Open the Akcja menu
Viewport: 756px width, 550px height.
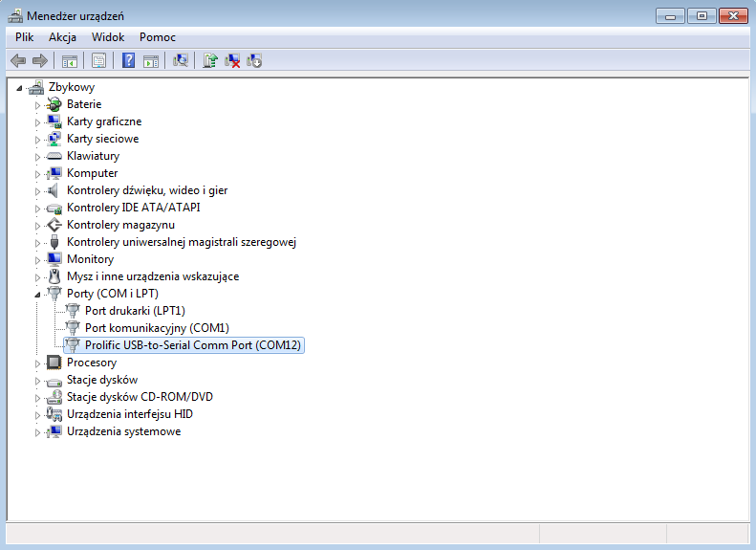tap(62, 37)
